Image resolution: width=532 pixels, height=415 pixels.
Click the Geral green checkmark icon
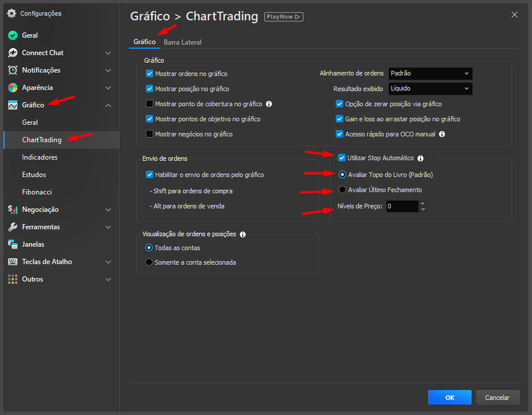[13, 35]
